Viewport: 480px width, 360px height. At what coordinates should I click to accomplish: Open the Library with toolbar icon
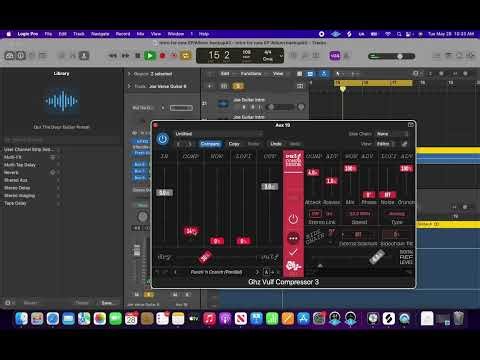[x=9, y=55]
